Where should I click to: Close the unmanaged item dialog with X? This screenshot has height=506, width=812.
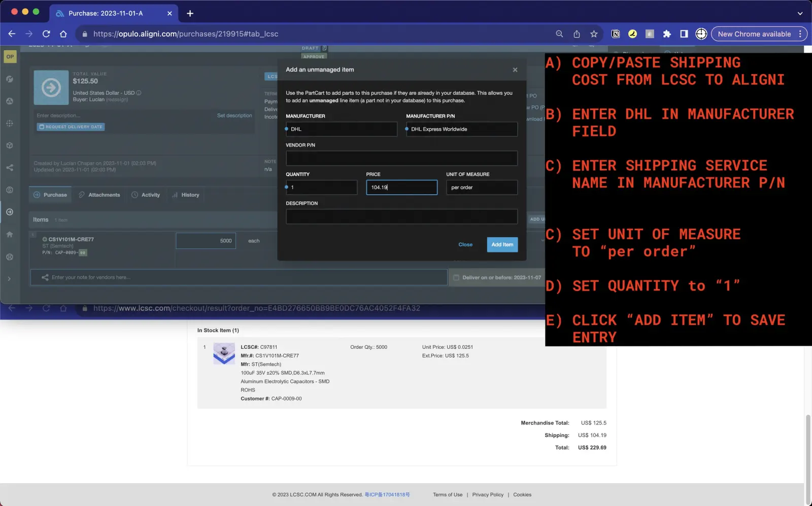pos(515,70)
